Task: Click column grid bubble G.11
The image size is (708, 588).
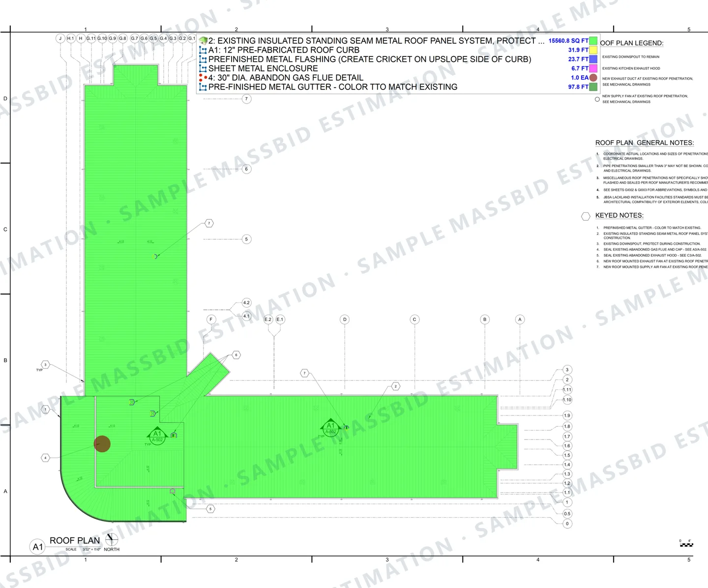Action: (91, 38)
